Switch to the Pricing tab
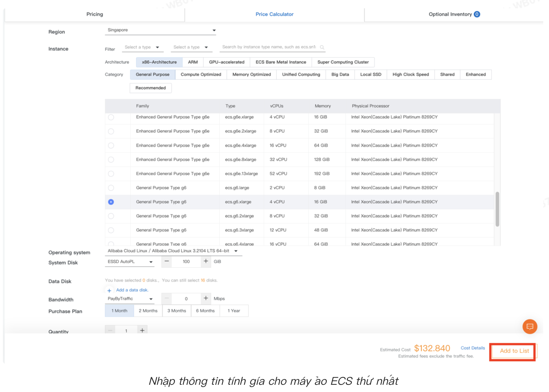The width and height of the screenshot is (549, 392). (x=94, y=14)
